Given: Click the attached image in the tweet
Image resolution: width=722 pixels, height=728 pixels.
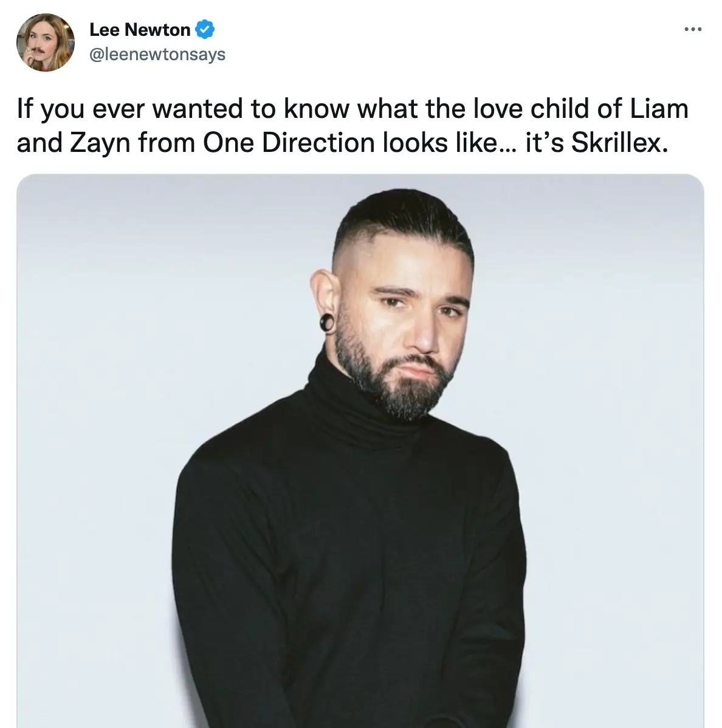Looking at the screenshot, I should click(361, 450).
